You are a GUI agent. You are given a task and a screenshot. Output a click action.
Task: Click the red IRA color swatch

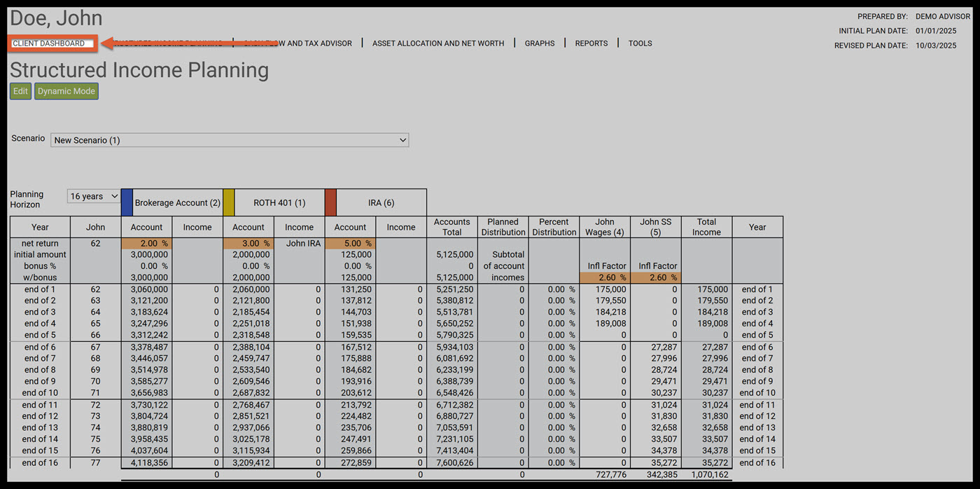pos(330,202)
